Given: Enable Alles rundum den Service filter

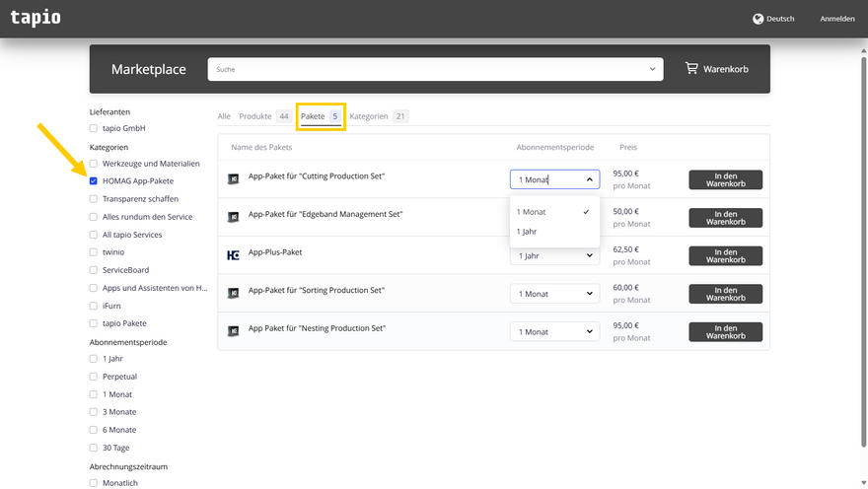Looking at the screenshot, I should pos(93,217).
